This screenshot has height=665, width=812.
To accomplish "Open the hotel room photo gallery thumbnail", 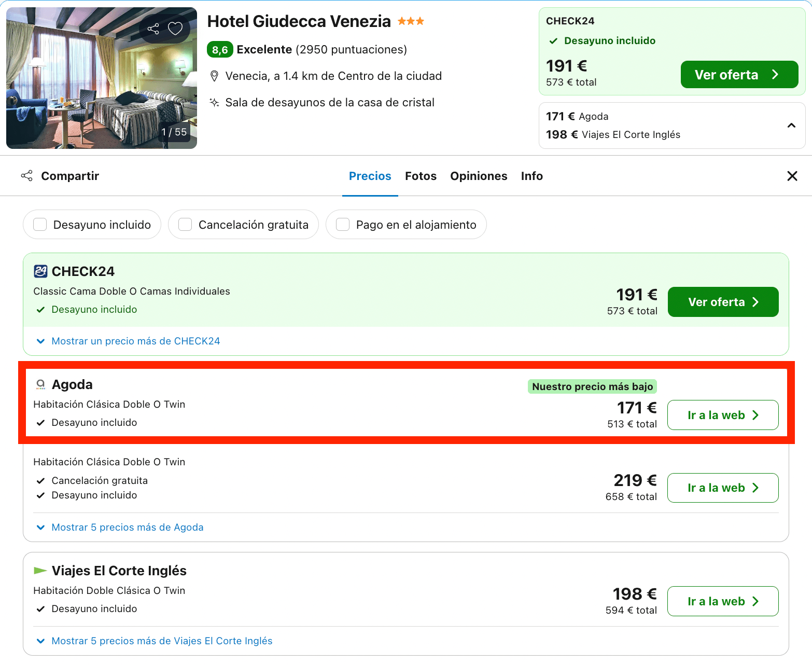I will 102,78.
